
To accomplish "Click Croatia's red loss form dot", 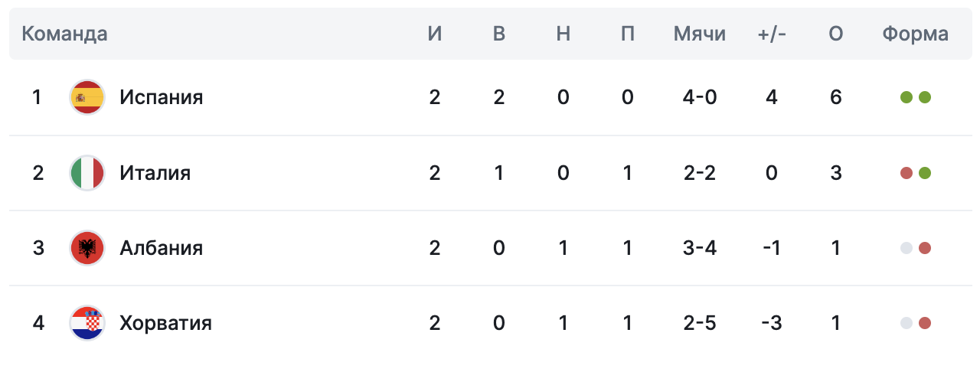I will [x=925, y=323].
